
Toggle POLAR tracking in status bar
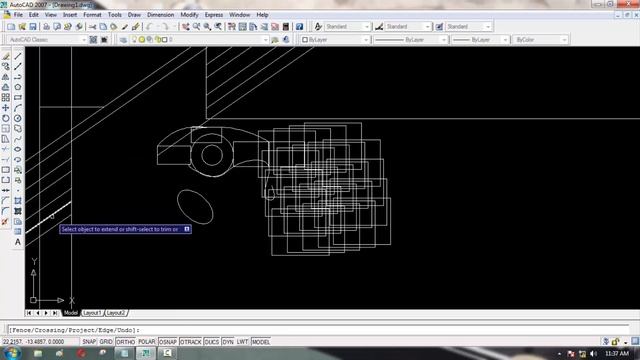(x=147, y=342)
